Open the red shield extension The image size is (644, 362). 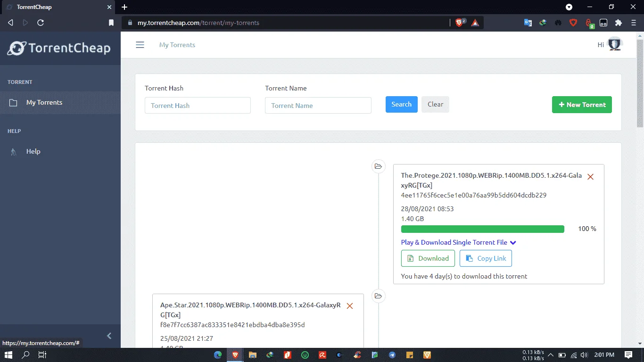(x=573, y=23)
